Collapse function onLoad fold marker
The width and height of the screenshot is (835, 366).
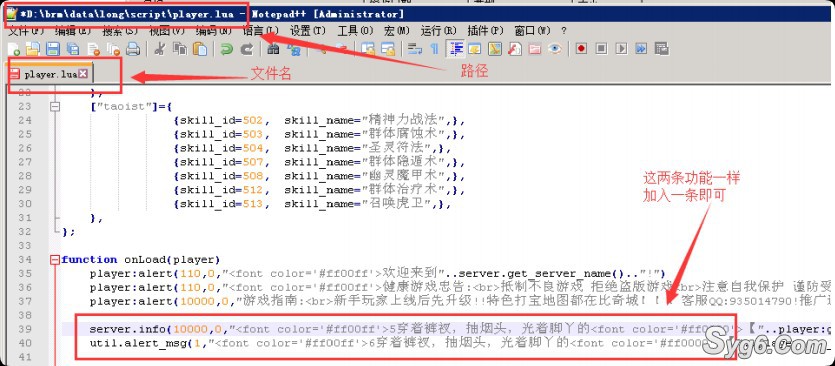(54, 259)
